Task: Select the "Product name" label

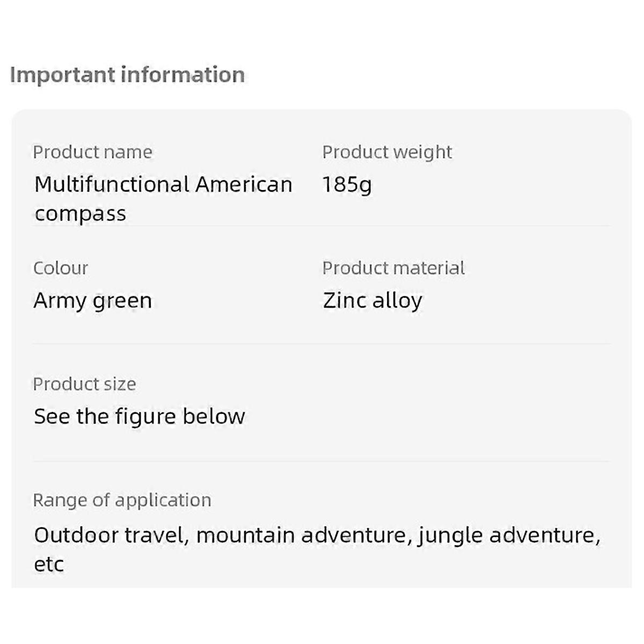Action: tap(92, 152)
